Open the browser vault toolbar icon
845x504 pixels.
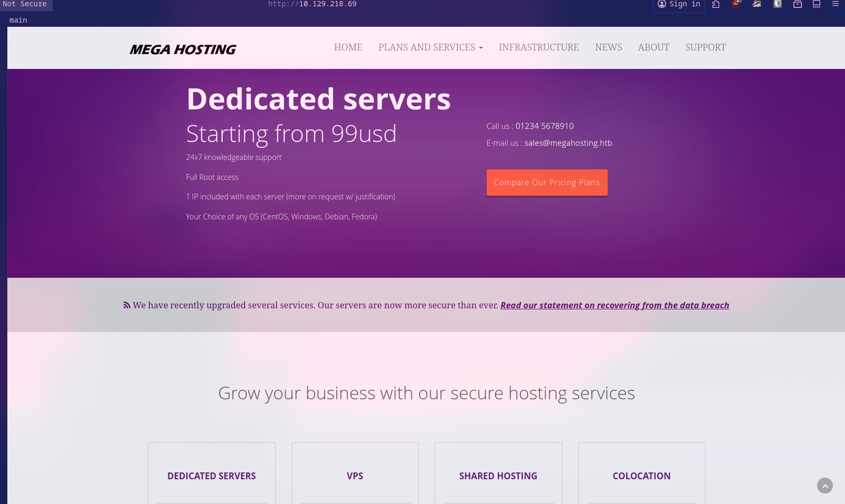point(798,4)
